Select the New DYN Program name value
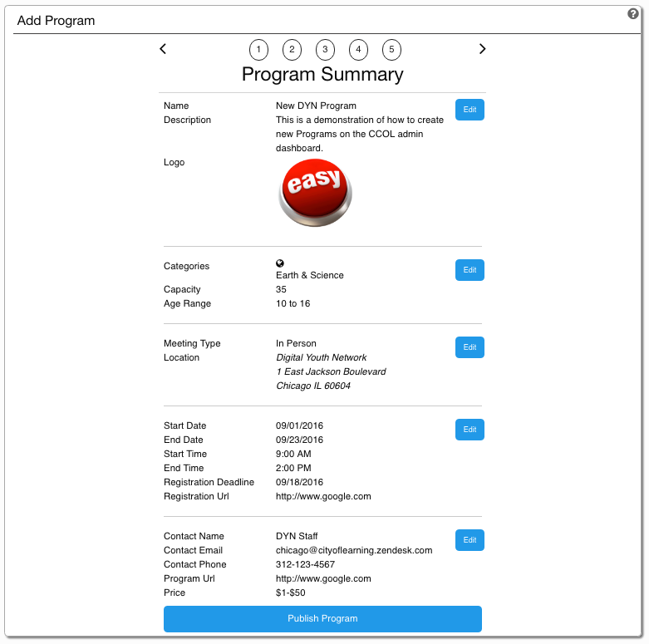 coord(316,106)
